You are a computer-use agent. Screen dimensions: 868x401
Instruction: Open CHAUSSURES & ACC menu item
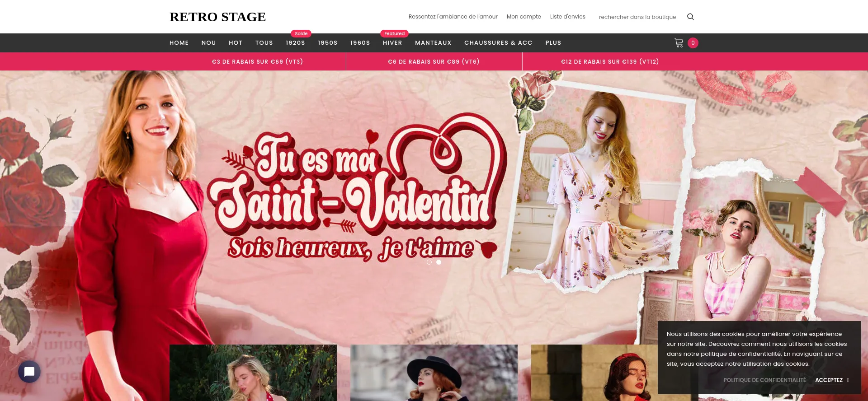498,43
